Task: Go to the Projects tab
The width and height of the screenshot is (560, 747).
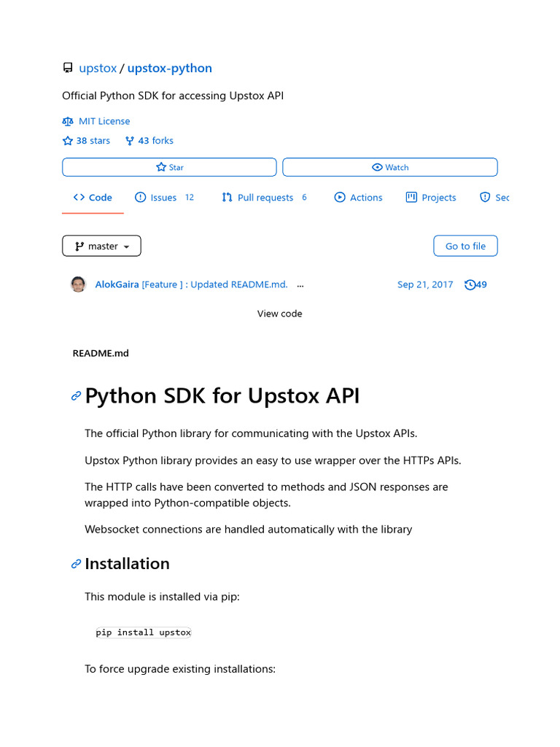Action: pos(431,198)
